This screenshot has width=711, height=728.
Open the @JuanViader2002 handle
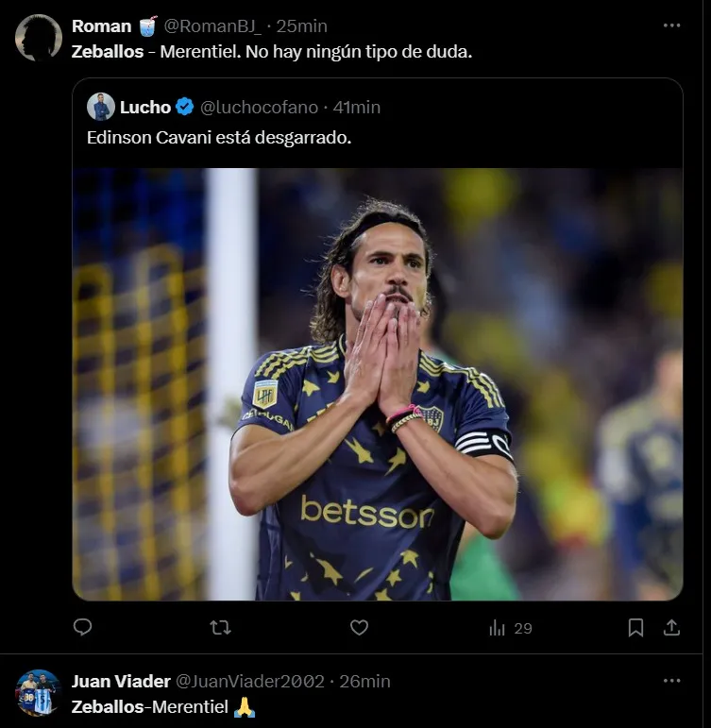[x=250, y=681]
